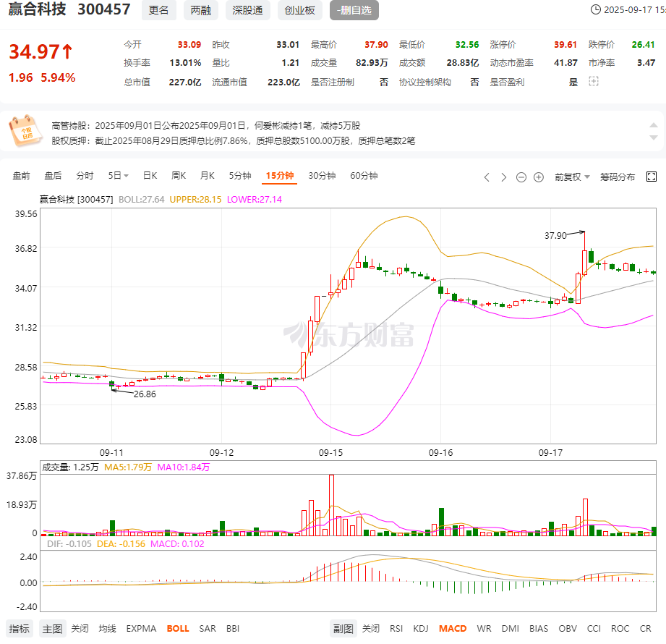Click the clock icon beside timestamp
The width and height of the screenshot is (666, 644).
[x=595, y=9]
